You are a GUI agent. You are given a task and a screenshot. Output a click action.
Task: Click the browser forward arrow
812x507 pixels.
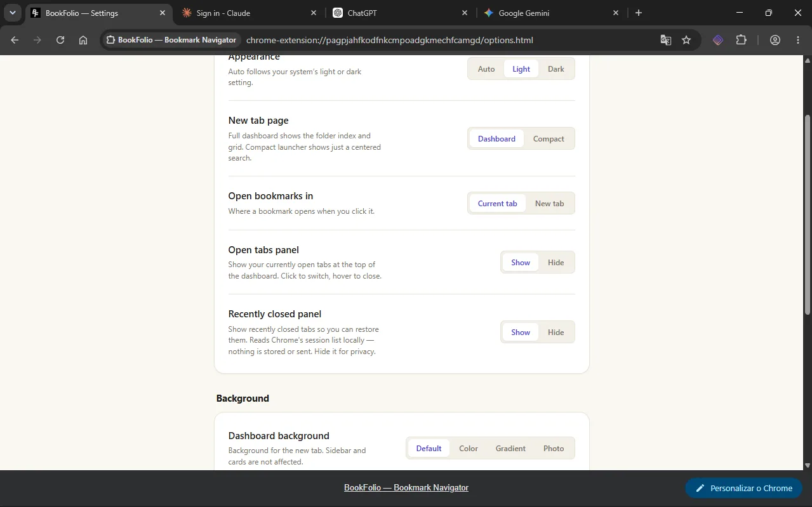37,40
